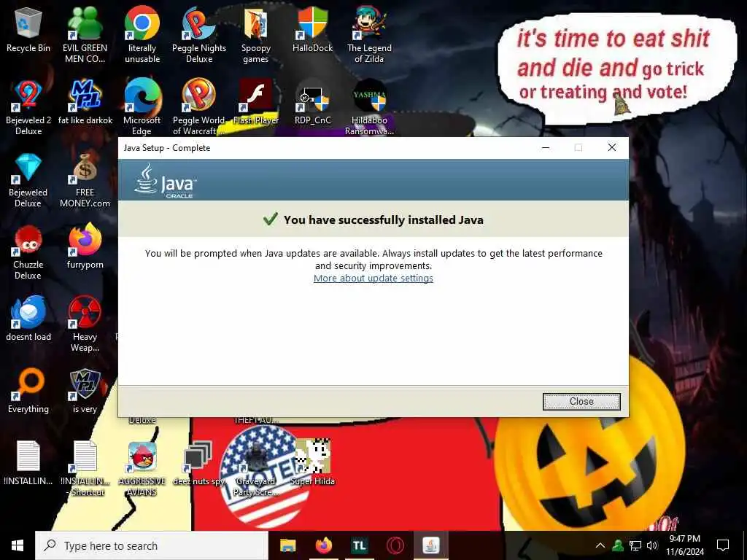Select the deez nuts spy desktop icon
Viewport: 747px width, 560px height.
198,463
